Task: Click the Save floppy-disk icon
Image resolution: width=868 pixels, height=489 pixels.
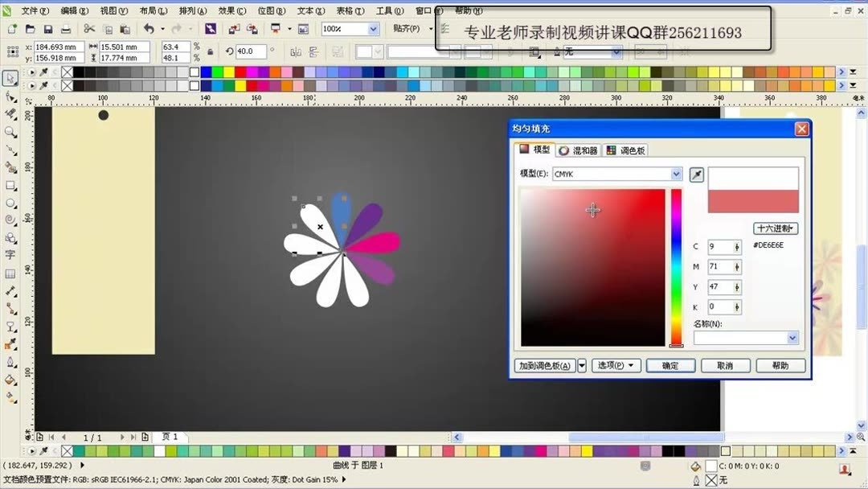Action: pyautogui.click(x=48, y=29)
